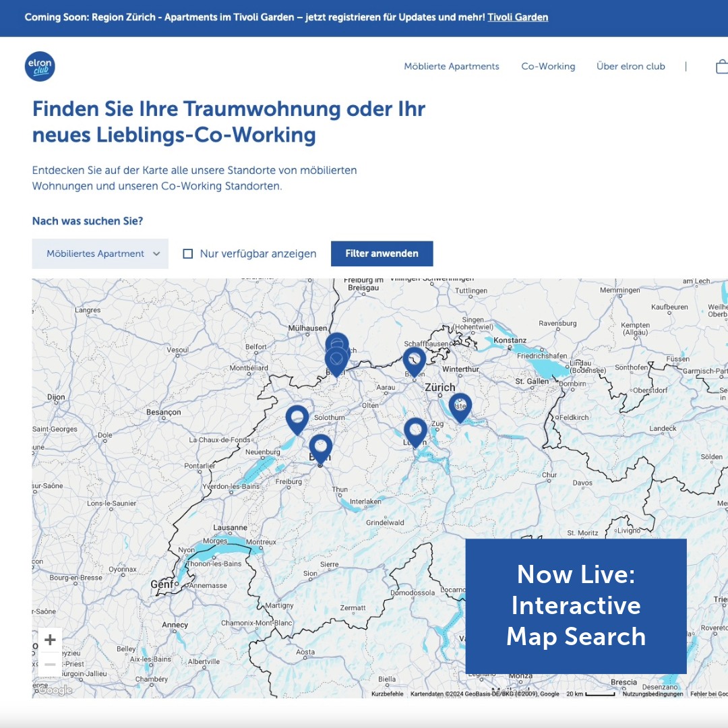728x728 pixels.
Task: Select the map pin over Bern
Action: 321,450
